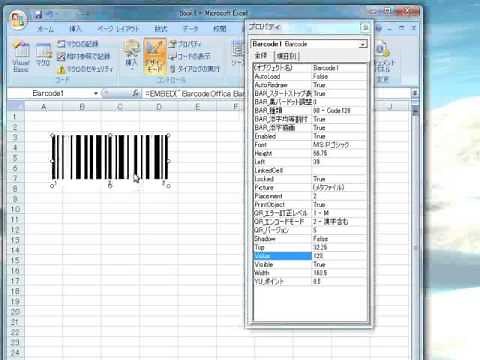Image resolution: width=480 pixels, height=360 pixels.
Task: Select the Shadow property row
Action: tap(310, 239)
